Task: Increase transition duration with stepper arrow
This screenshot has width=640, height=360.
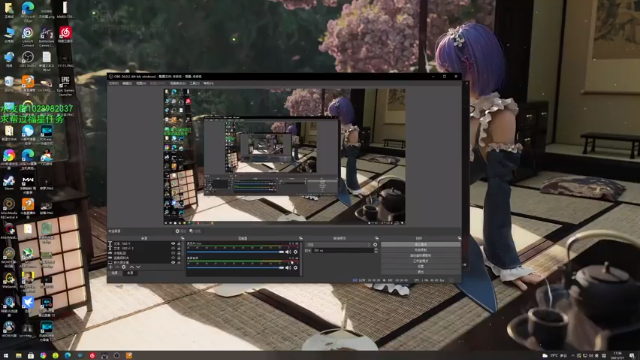Action: (376, 249)
